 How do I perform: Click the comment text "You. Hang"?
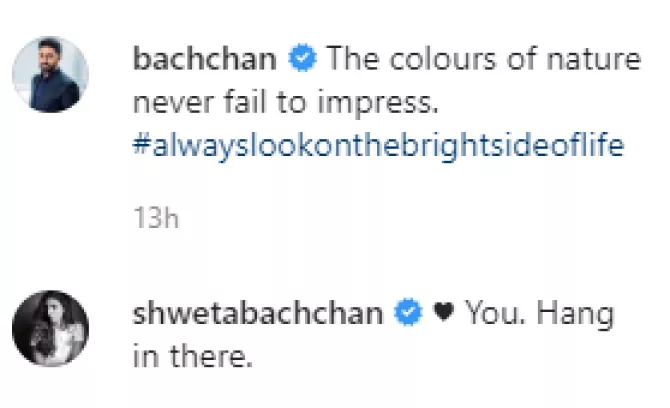point(537,314)
